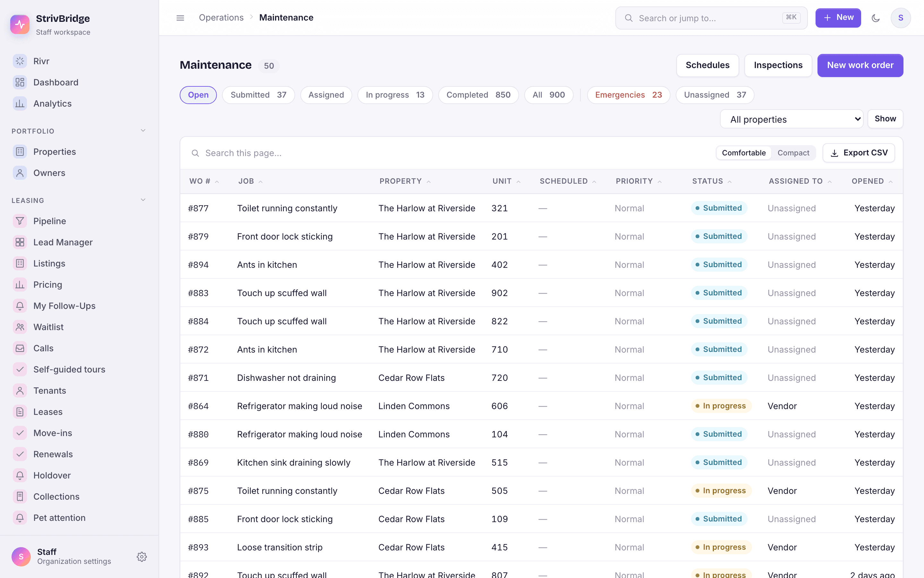Open work order #877 row

(542, 208)
